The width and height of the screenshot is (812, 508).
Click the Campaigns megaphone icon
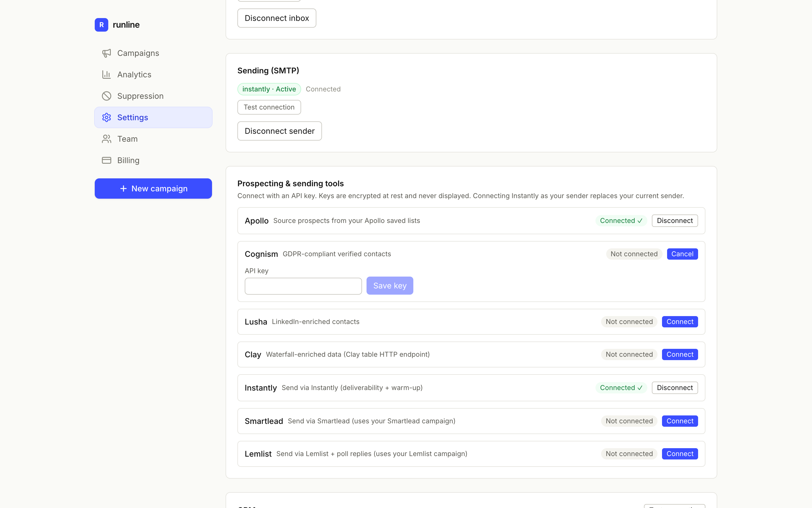tap(106, 53)
